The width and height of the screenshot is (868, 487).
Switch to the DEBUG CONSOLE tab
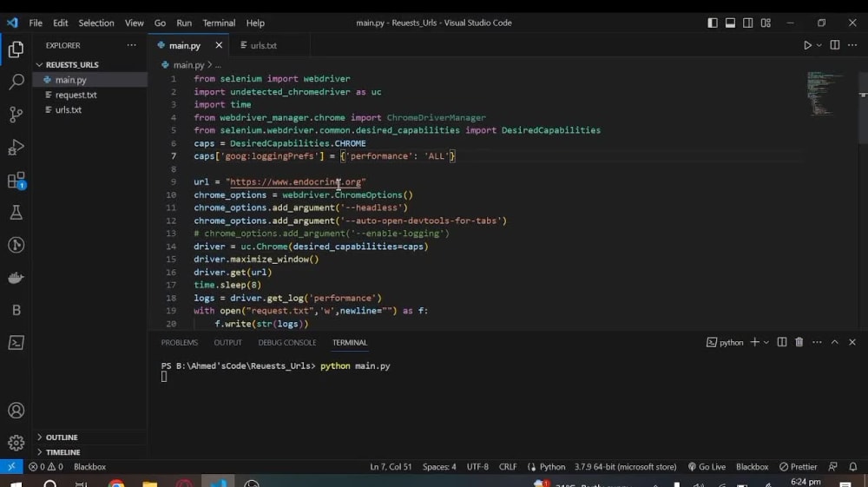(x=287, y=343)
